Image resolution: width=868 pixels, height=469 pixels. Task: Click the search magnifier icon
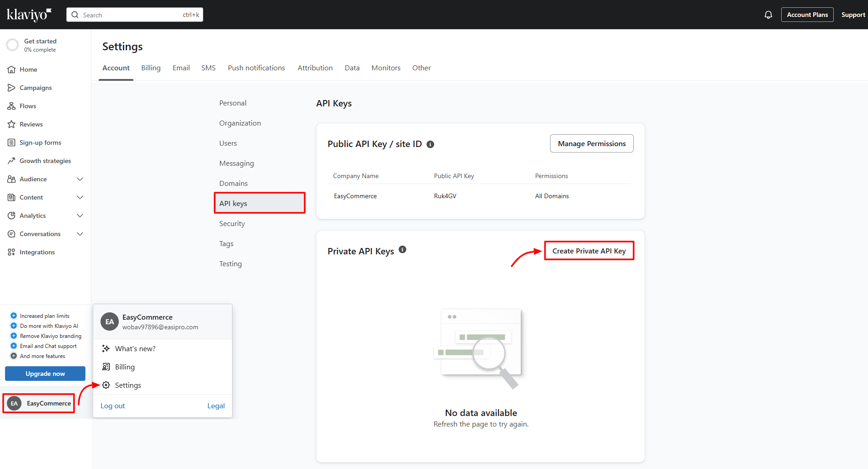pyautogui.click(x=75, y=15)
